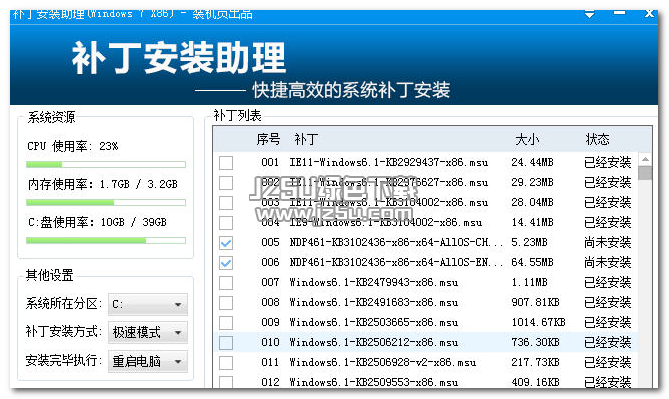Select row NDP461-KB3102436-x86-x64-AllOS-CH

click(425, 243)
